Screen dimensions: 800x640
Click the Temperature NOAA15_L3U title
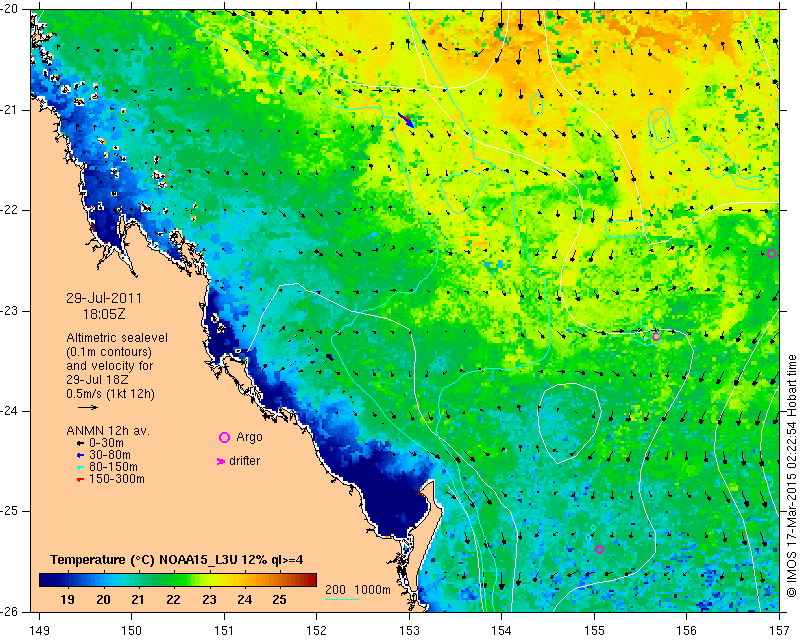tap(177, 560)
